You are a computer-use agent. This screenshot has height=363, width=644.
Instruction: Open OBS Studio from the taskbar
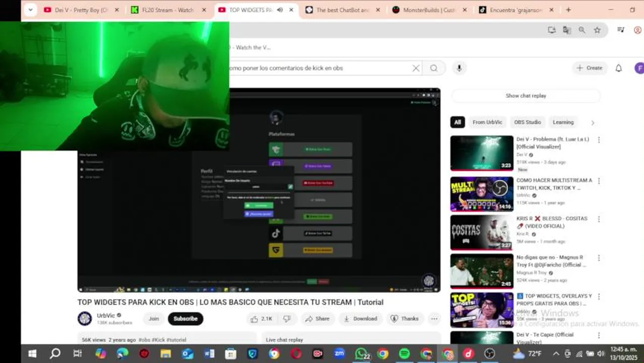click(490, 354)
